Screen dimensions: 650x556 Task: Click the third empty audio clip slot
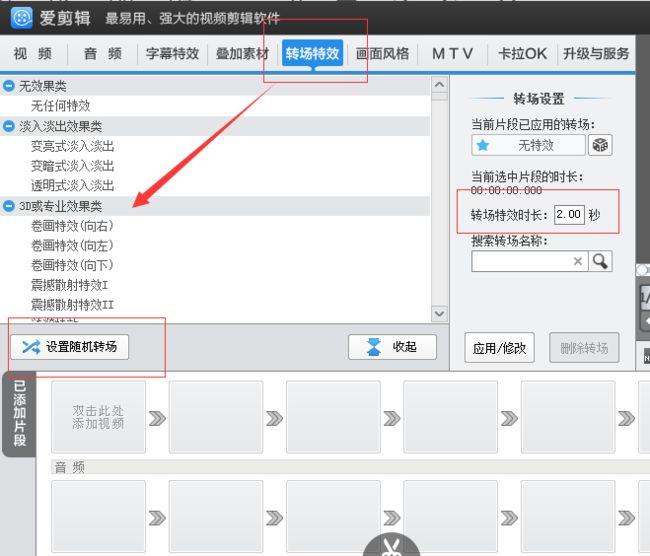click(333, 516)
